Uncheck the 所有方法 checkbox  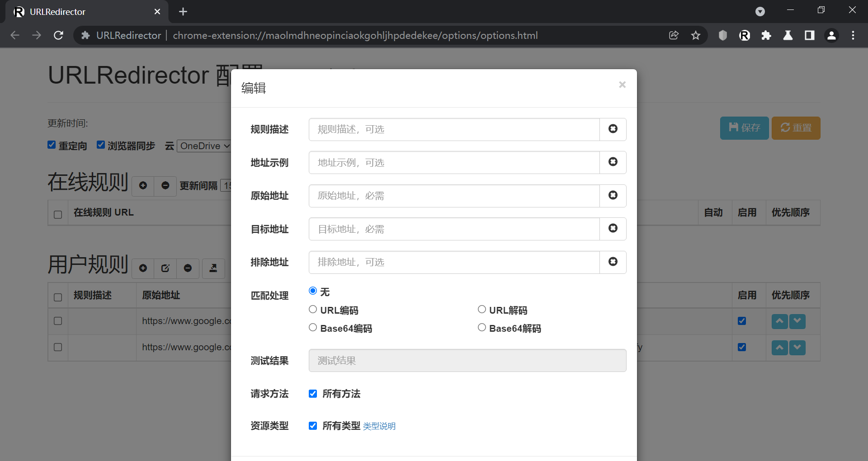313,394
